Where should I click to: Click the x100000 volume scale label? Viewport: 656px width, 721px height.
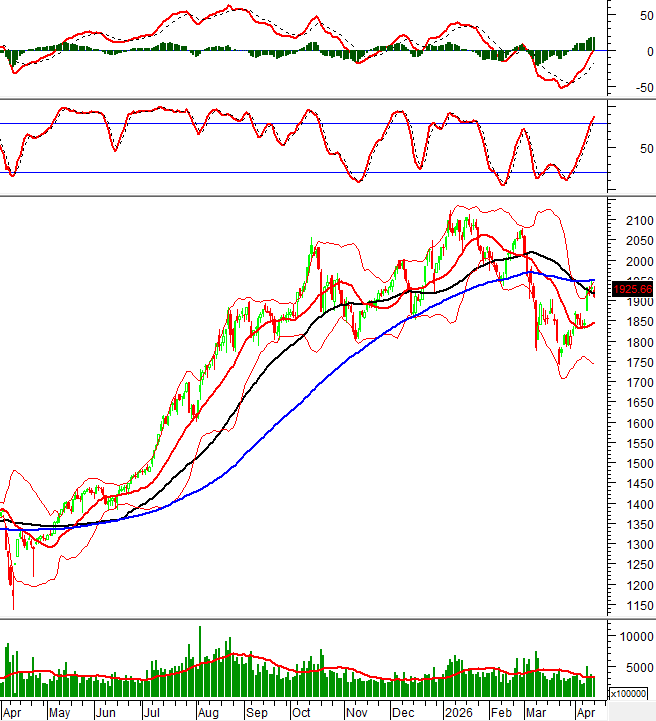pos(632,692)
